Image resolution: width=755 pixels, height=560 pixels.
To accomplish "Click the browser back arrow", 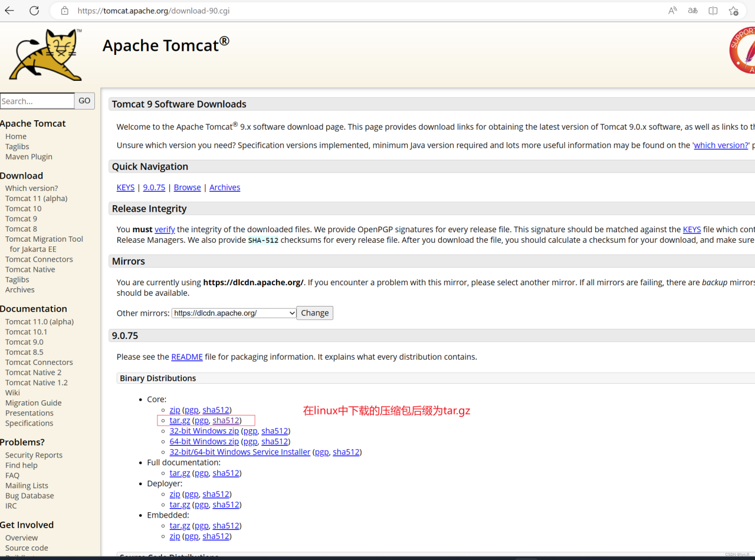I will click(9, 11).
